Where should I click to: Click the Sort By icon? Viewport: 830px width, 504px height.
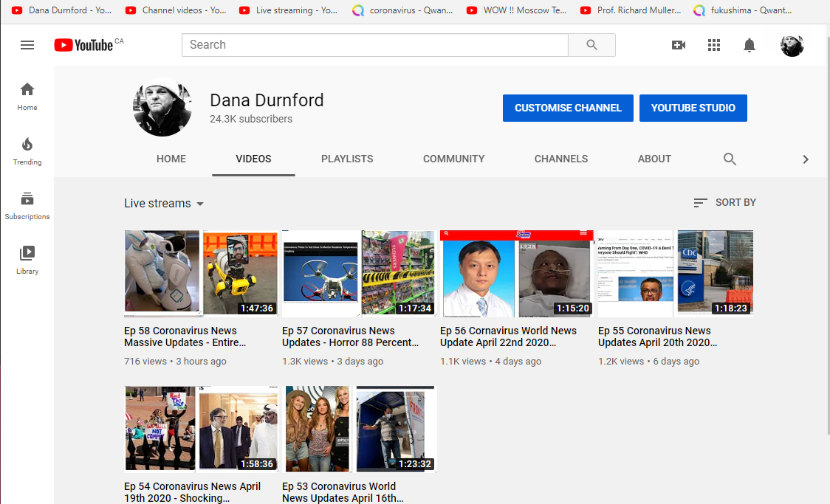700,202
